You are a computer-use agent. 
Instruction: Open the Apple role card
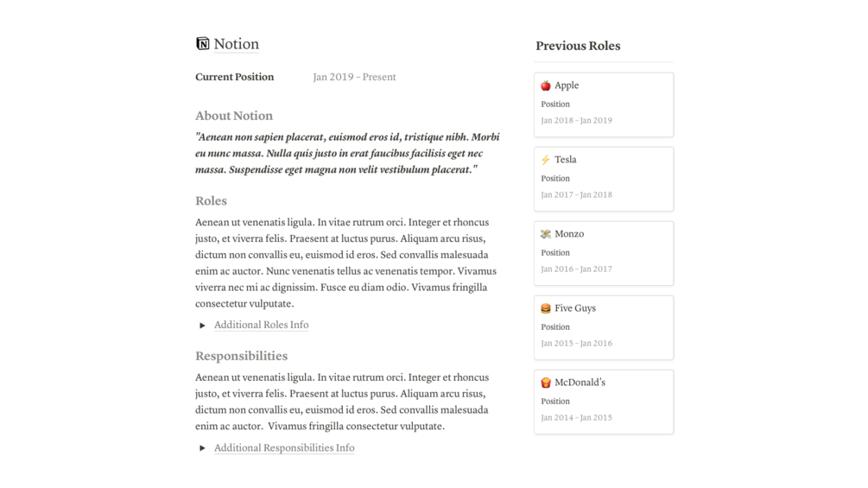pyautogui.click(x=604, y=105)
